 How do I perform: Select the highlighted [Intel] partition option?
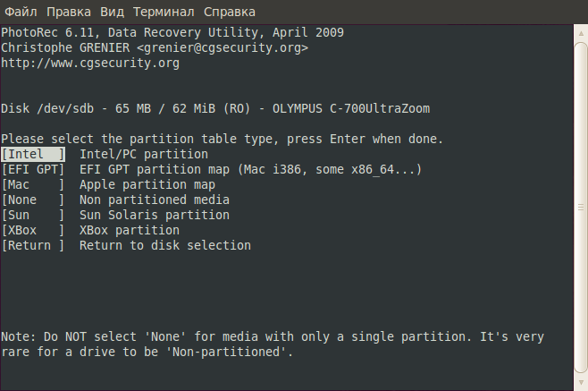[x=33, y=155]
